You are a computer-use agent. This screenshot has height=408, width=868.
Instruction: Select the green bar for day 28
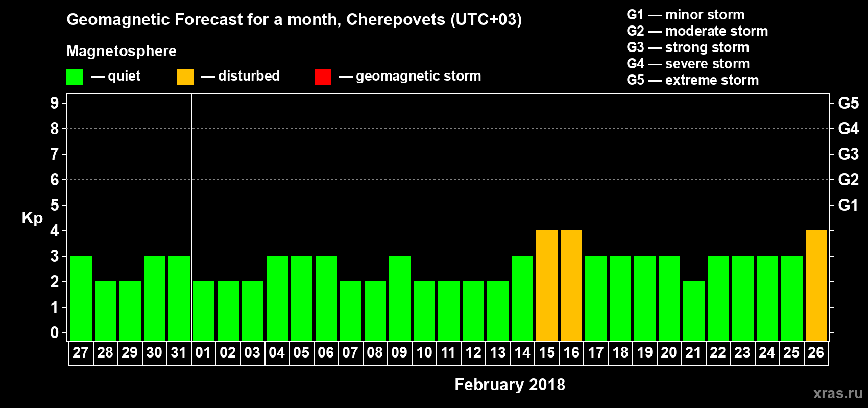point(106,311)
